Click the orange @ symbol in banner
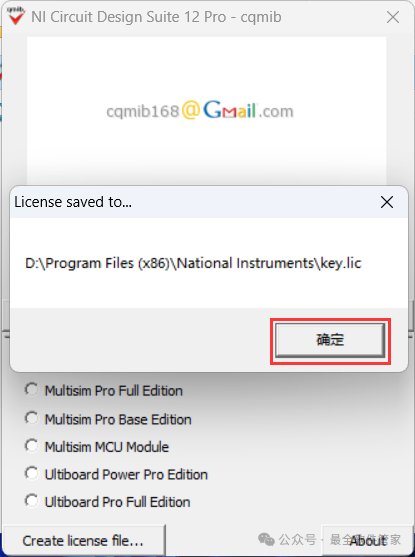 point(191,110)
